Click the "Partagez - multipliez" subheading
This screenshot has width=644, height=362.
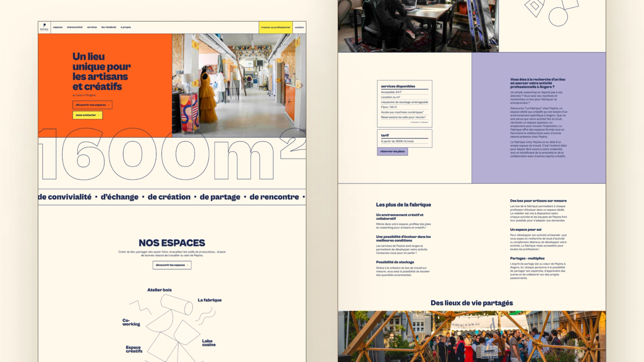point(527,258)
